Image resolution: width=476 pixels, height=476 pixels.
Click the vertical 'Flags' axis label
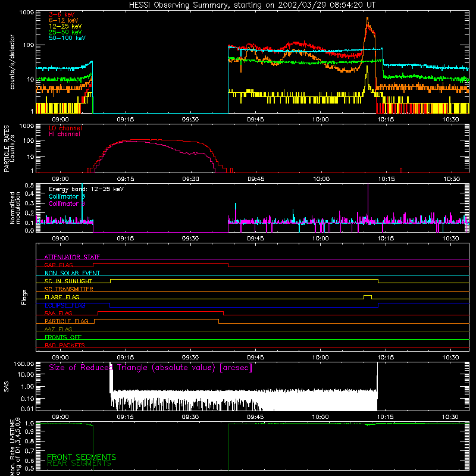tap(24, 297)
